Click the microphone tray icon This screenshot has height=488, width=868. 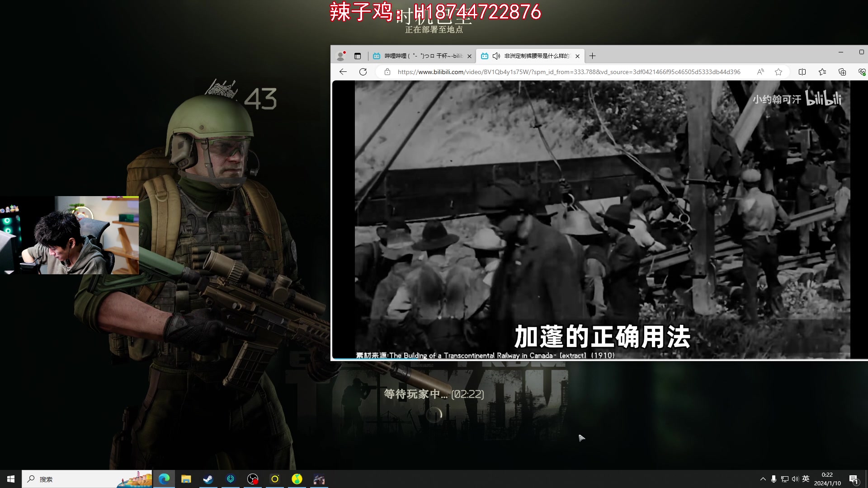point(774,479)
